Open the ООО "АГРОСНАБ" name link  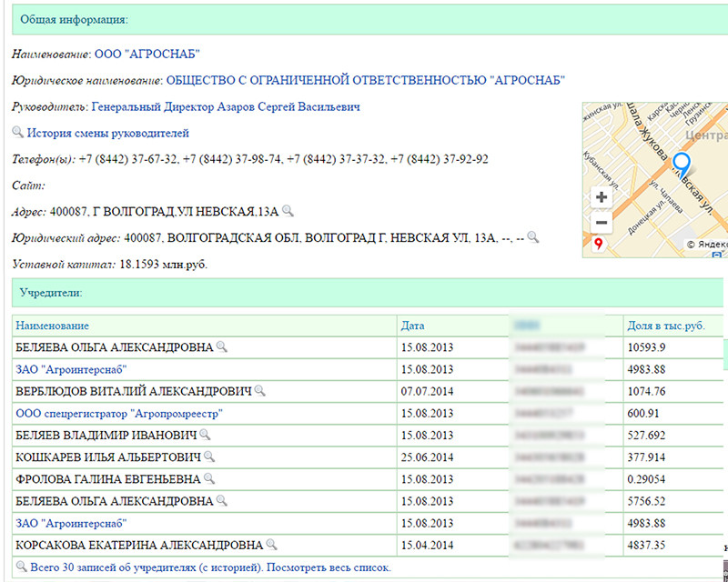tap(147, 54)
